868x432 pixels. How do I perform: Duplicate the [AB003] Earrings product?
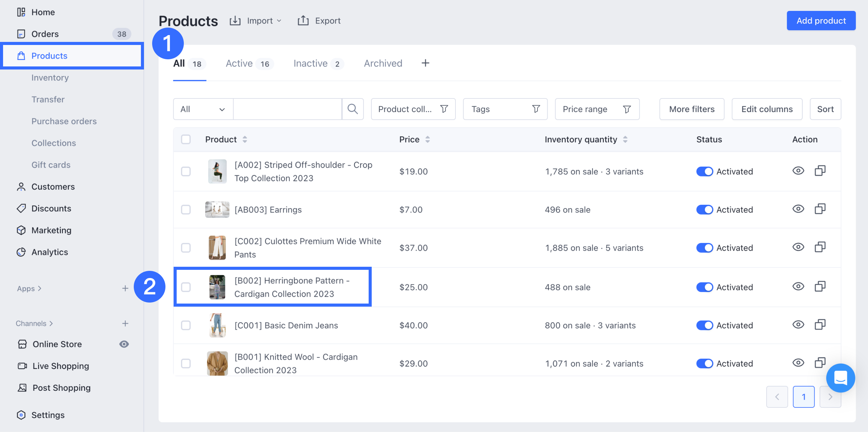[x=820, y=209]
